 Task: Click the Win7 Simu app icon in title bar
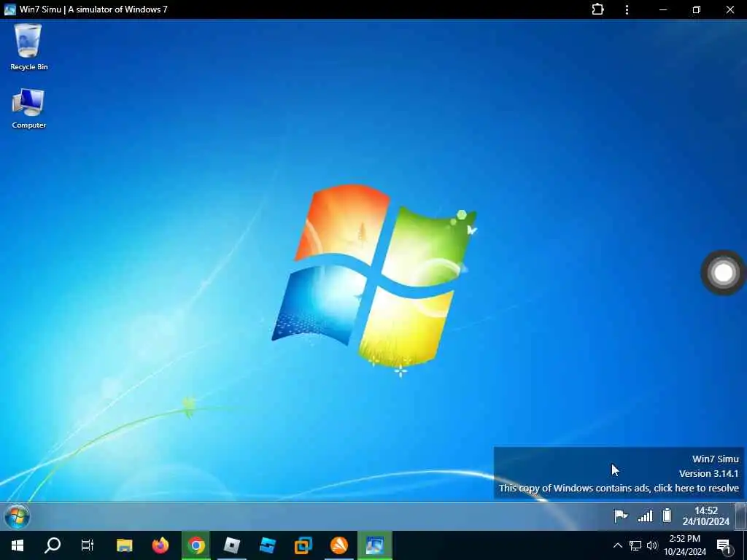coord(9,9)
